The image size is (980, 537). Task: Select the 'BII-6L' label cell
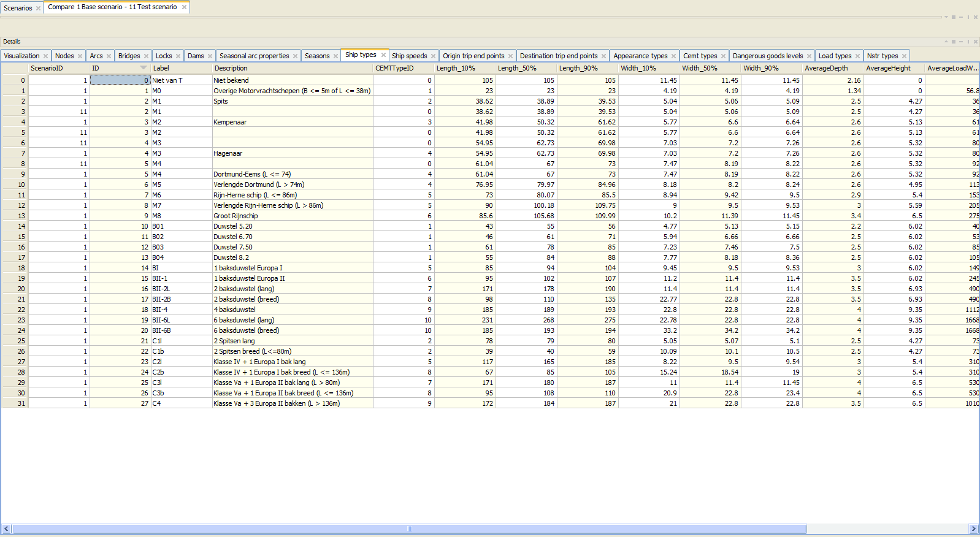pos(181,320)
